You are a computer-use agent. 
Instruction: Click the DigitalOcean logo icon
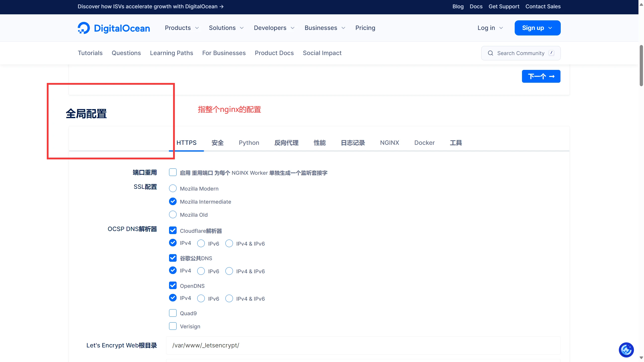[84, 28]
